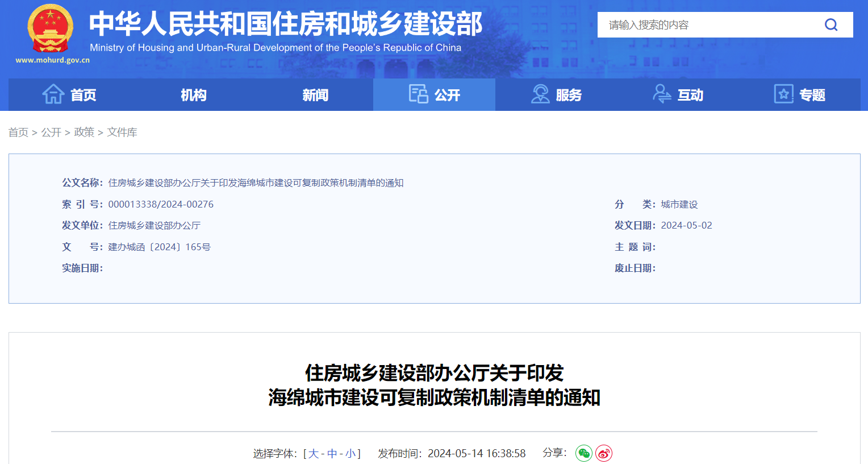Set font size to 大
Screen dimensions: 868x464
point(314,454)
